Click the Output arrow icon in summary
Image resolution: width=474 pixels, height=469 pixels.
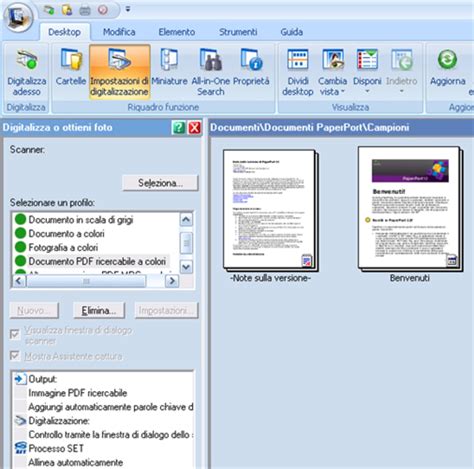20,379
